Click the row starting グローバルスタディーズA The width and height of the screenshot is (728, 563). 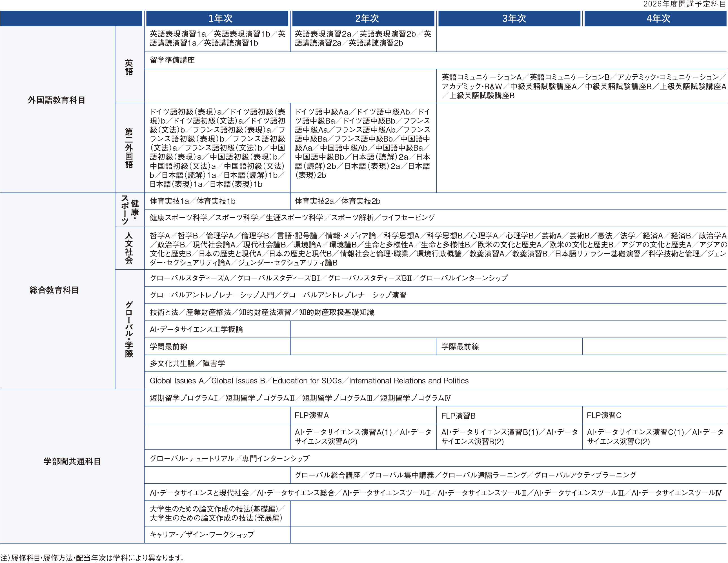tap(436, 278)
